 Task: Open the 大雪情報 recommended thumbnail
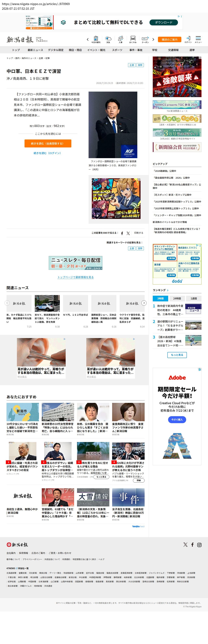[x=93, y=497]
